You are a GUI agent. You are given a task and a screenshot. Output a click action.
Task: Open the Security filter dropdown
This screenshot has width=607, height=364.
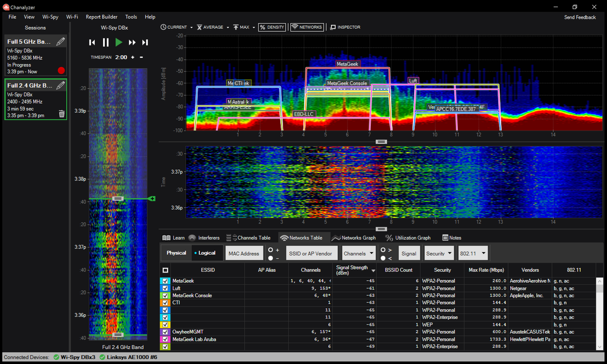[439, 253]
